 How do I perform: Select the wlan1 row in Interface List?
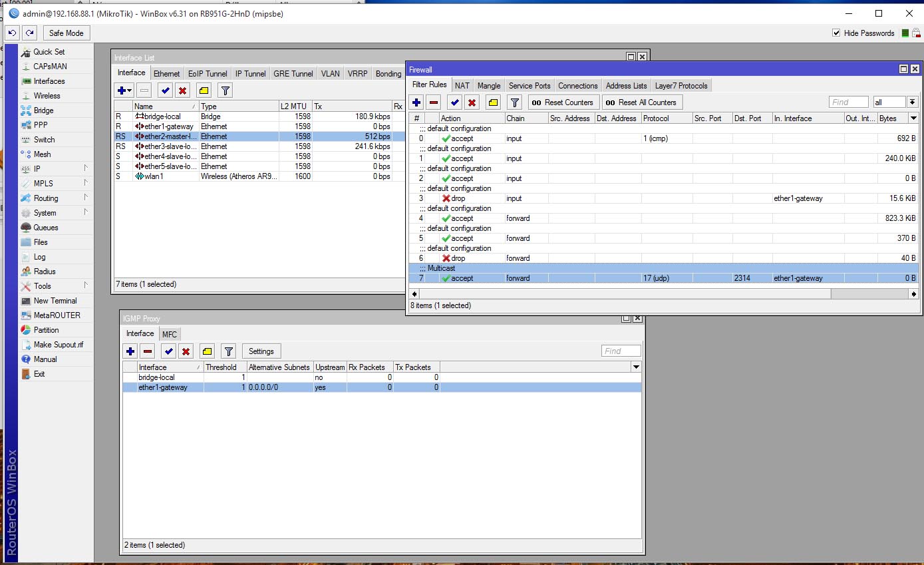259,176
